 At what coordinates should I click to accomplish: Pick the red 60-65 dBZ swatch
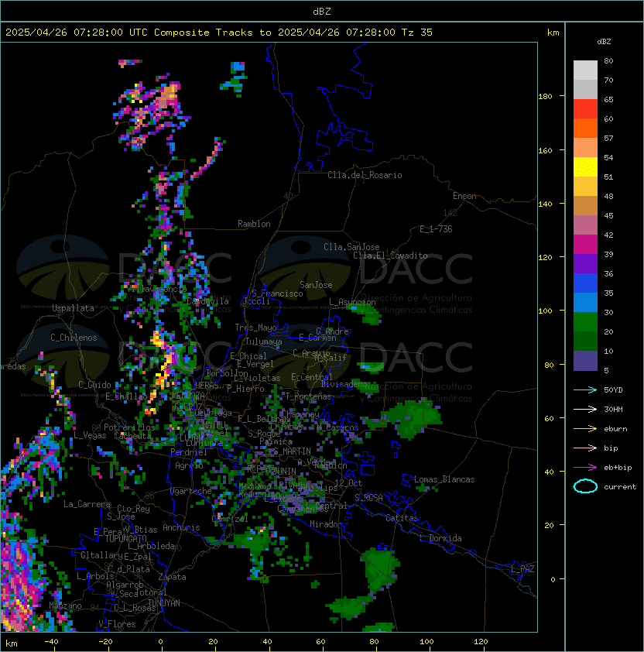(585, 109)
